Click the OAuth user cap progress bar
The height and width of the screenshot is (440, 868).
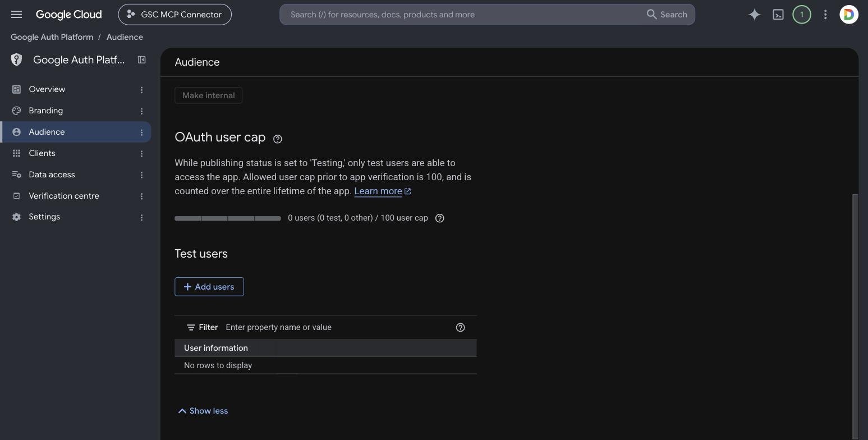point(228,218)
